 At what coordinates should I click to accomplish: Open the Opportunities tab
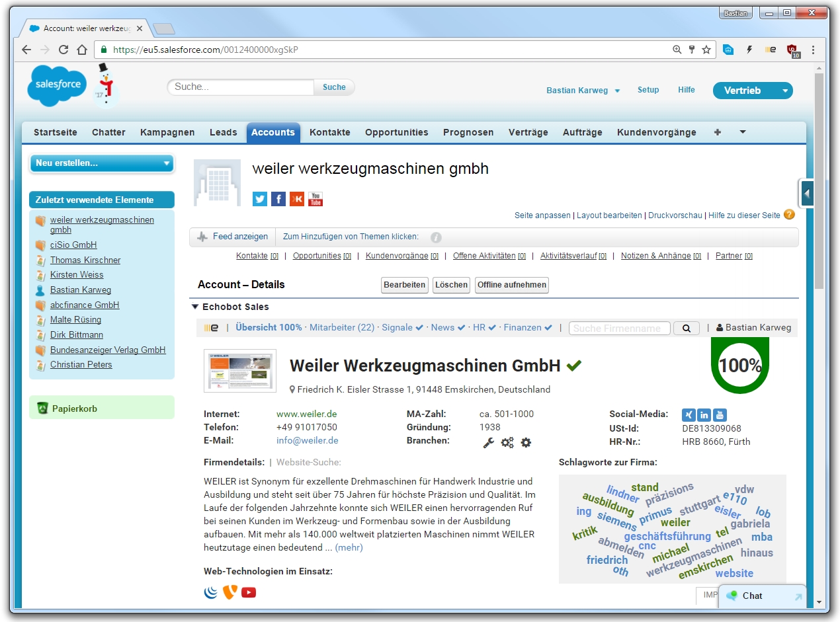[397, 132]
